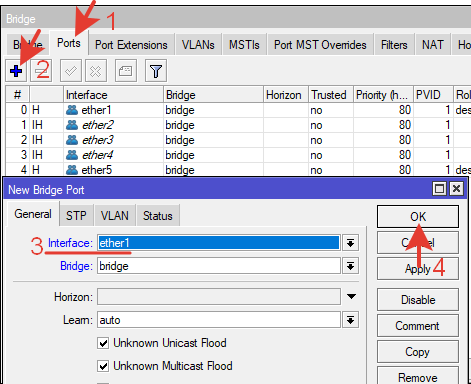Click the ether3 interface icon in table
The height and width of the screenshot is (384, 471).
point(72,140)
